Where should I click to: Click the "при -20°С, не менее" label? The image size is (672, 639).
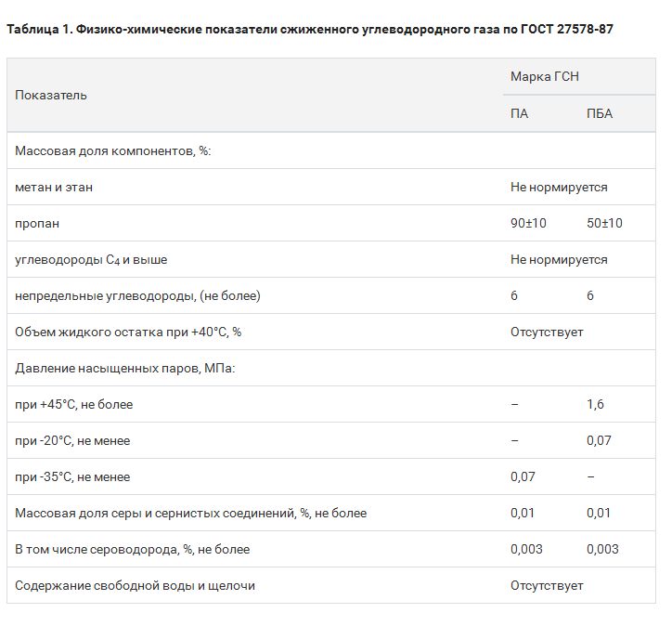click(x=72, y=440)
